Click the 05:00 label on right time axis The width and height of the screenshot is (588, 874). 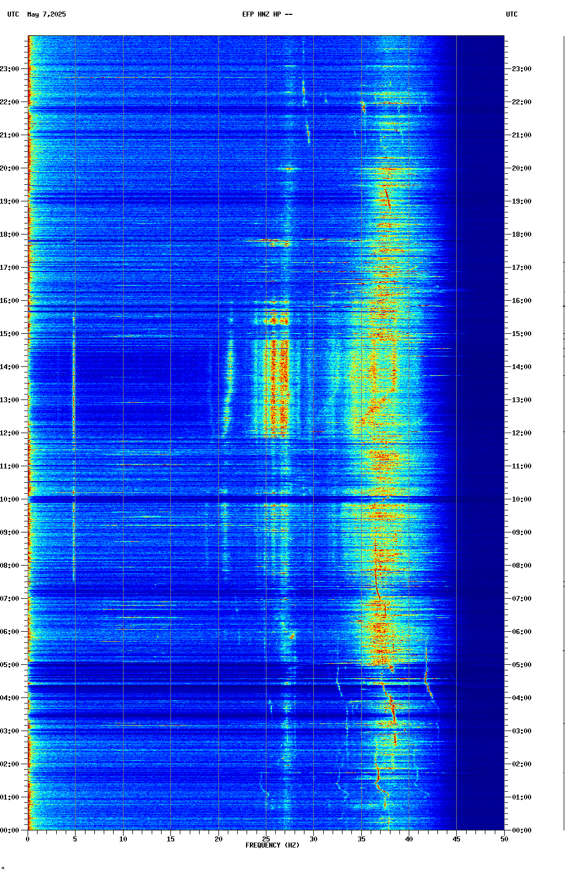(x=522, y=665)
